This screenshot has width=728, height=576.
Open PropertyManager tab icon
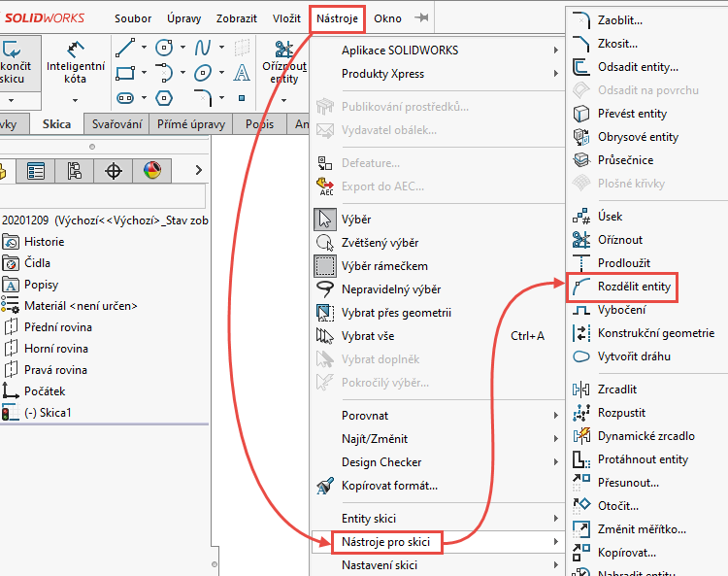tap(35, 171)
